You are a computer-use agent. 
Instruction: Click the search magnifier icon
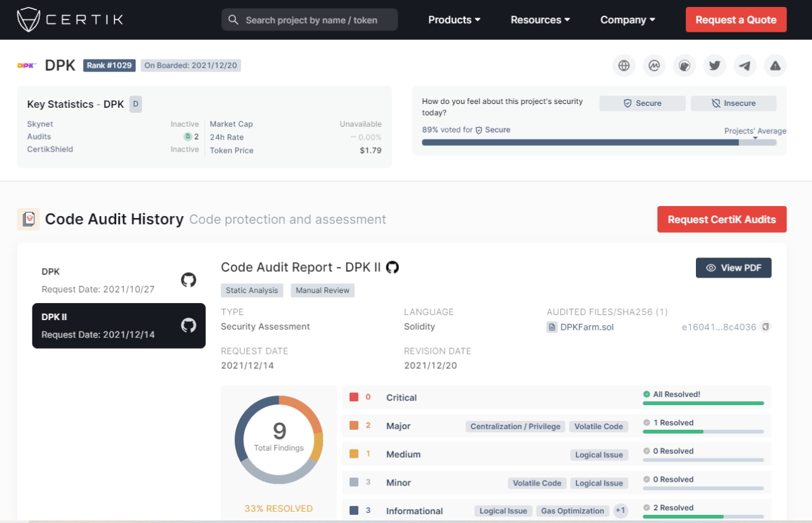coord(233,20)
